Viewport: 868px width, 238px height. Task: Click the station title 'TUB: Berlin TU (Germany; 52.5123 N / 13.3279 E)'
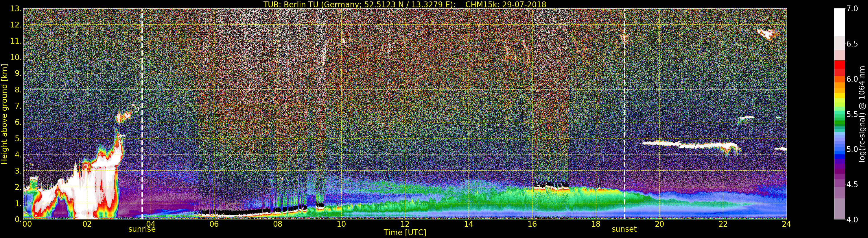tap(359, 4)
